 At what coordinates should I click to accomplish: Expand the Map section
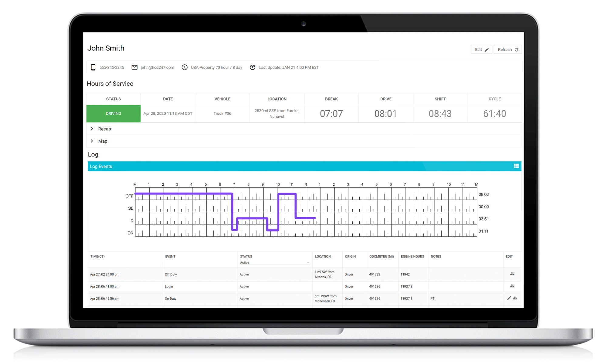102,141
